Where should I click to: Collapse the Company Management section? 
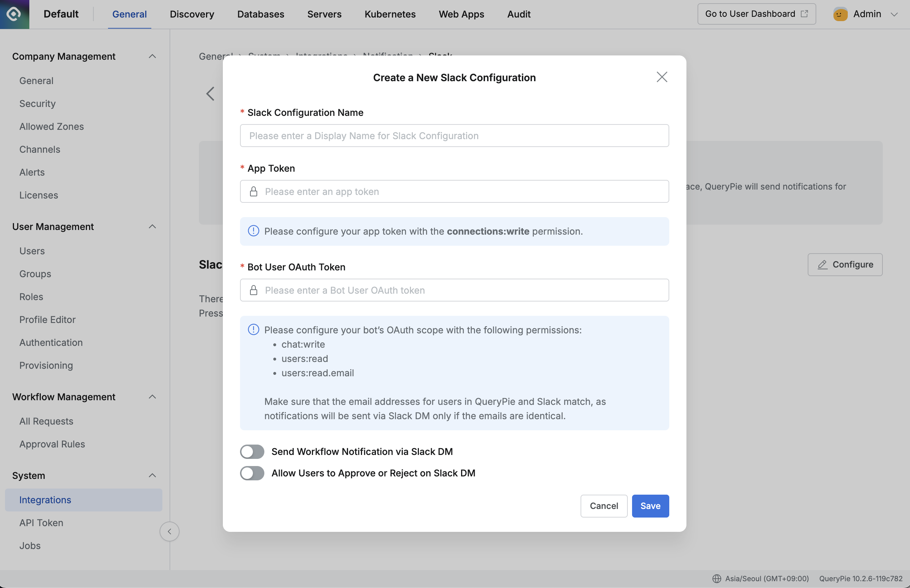coord(152,56)
